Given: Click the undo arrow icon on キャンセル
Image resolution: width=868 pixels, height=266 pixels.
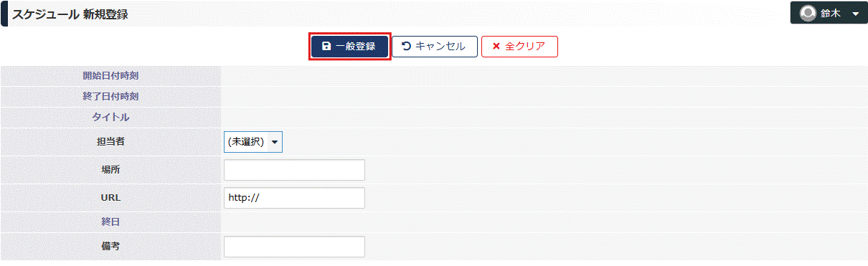Looking at the screenshot, I should (406, 46).
